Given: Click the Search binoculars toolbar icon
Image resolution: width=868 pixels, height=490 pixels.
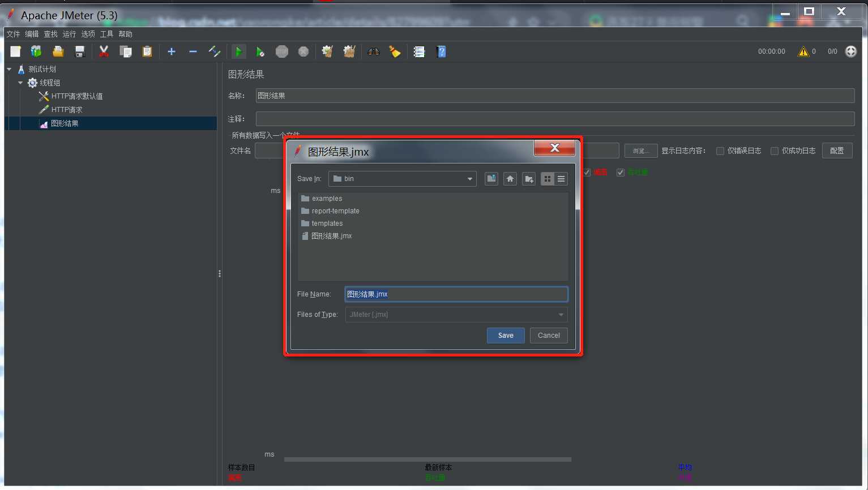Looking at the screenshot, I should pos(373,51).
